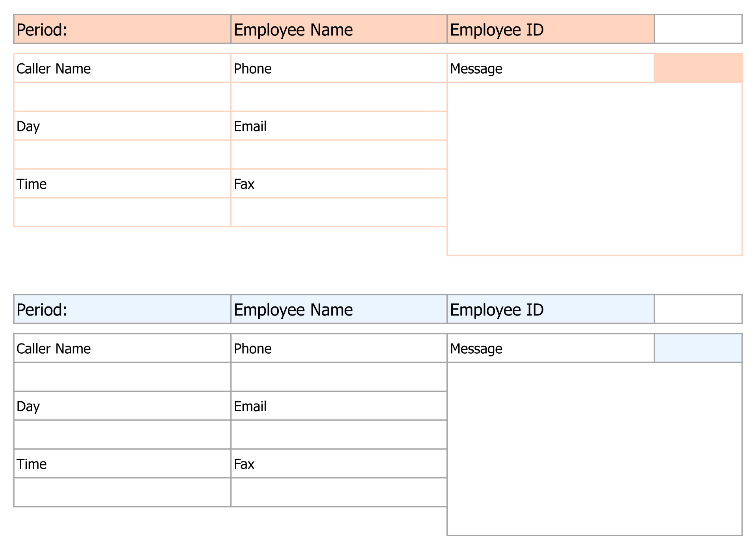
Task: Click the blank field under top Fax
Action: coord(339,212)
